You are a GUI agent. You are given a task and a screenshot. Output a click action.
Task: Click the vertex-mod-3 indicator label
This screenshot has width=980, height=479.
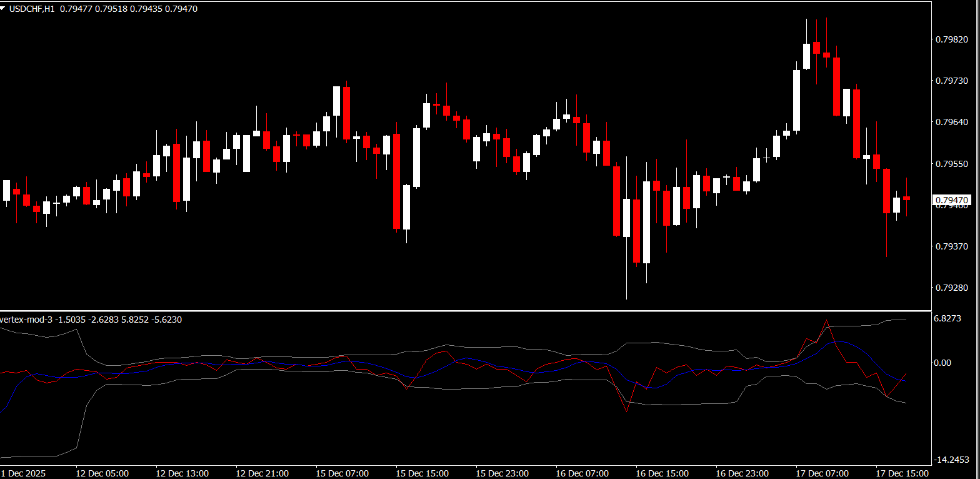tap(26, 320)
